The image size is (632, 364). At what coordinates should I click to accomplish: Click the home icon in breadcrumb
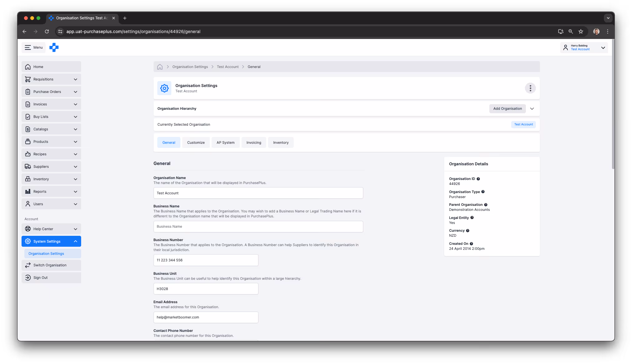(x=160, y=67)
